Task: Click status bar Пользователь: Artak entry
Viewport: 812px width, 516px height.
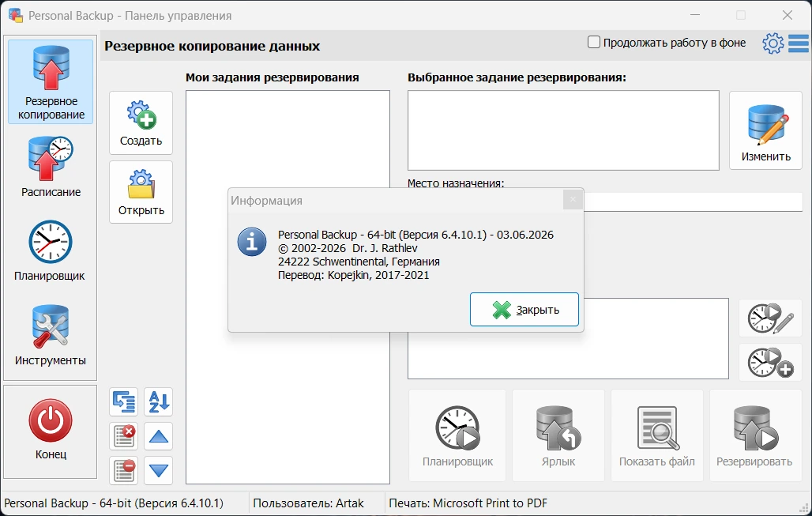Action: (308, 503)
